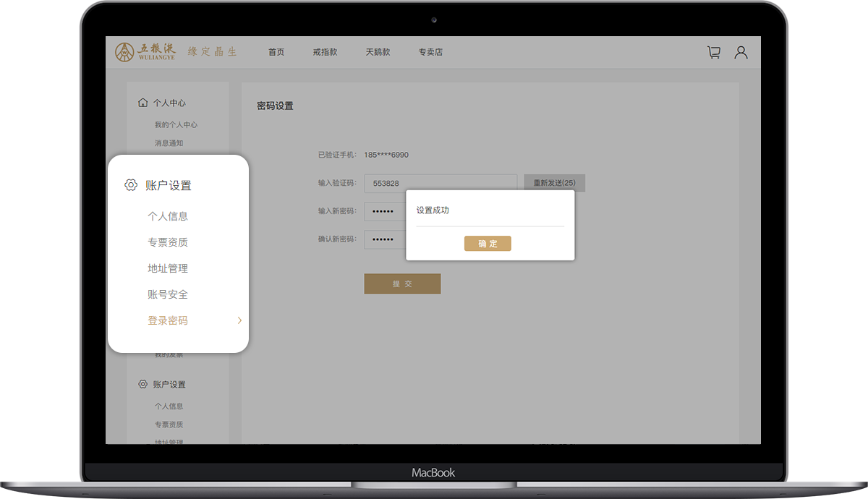Screen dimensions: 868x499
Task: Click the dimmed sidebar 账户设置 heading
Action: [169, 384]
